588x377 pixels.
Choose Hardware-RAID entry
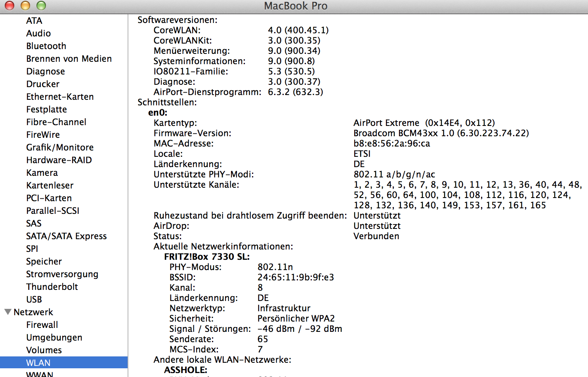tap(59, 160)
